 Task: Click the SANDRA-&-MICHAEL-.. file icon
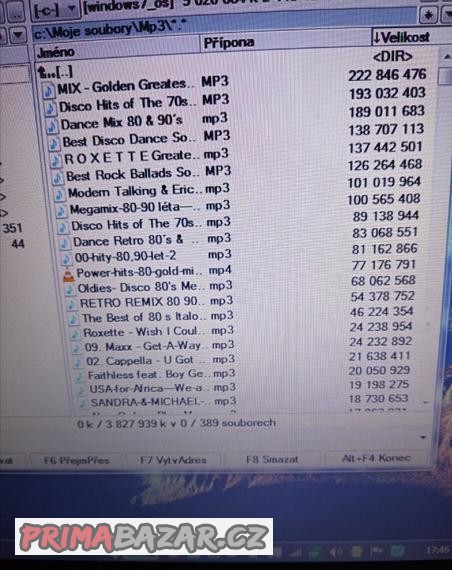pyautogui.click(x=83, y=403)
